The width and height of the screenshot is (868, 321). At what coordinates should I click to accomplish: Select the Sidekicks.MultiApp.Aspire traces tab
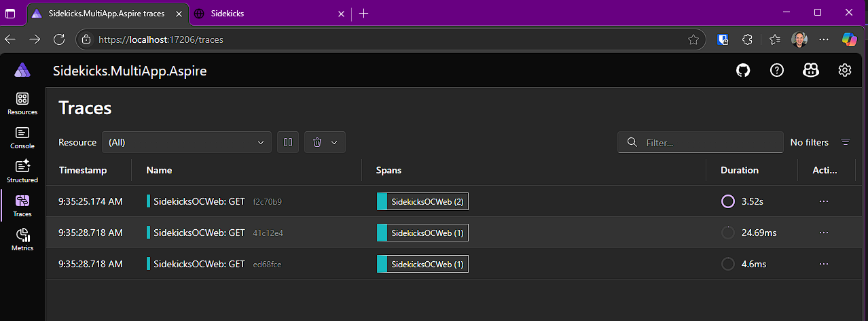click(107, 13)
